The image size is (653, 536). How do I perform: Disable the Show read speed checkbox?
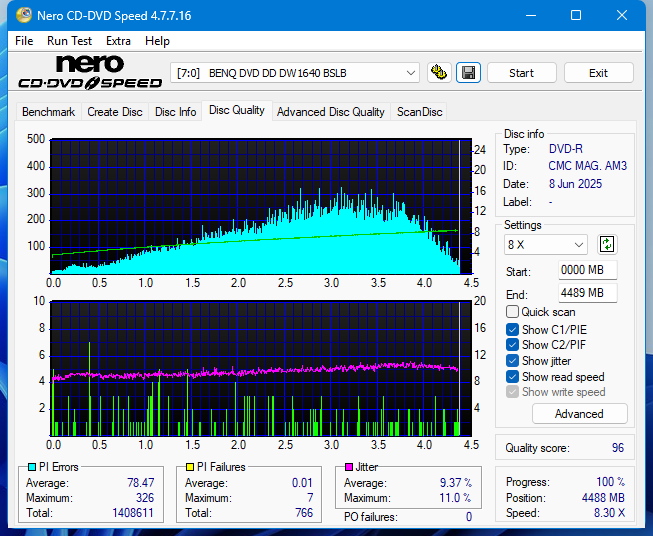[513, 377]
